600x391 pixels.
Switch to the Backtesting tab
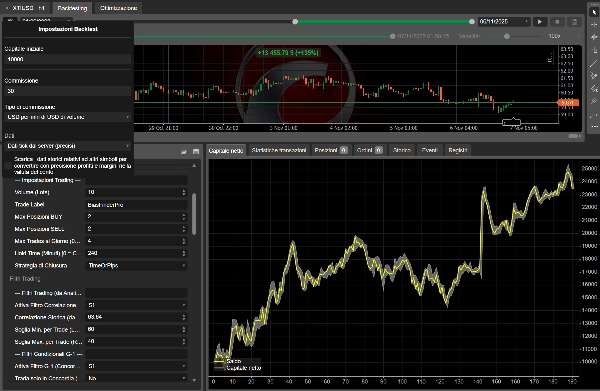(72, 8)
